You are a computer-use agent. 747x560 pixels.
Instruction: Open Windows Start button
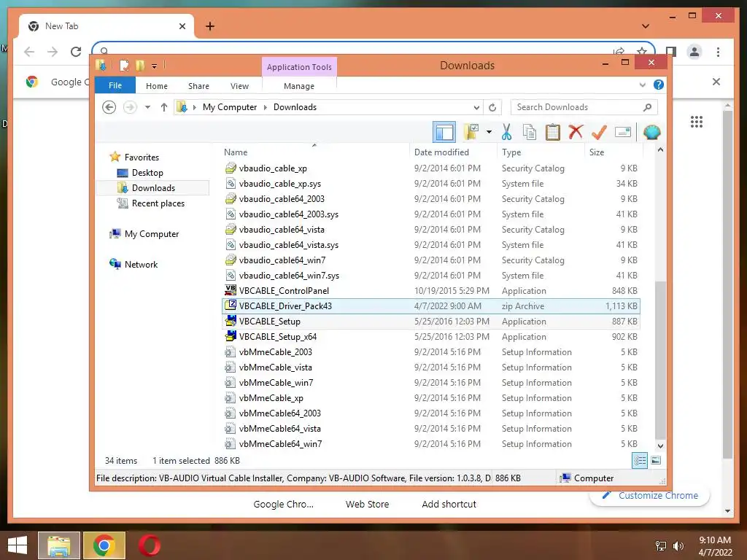[x=18, y=545]
